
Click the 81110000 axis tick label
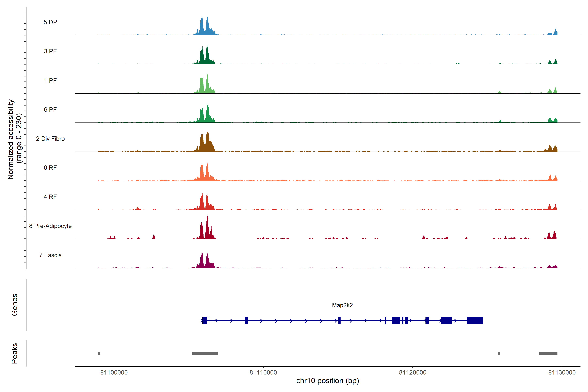coord(263,373)
